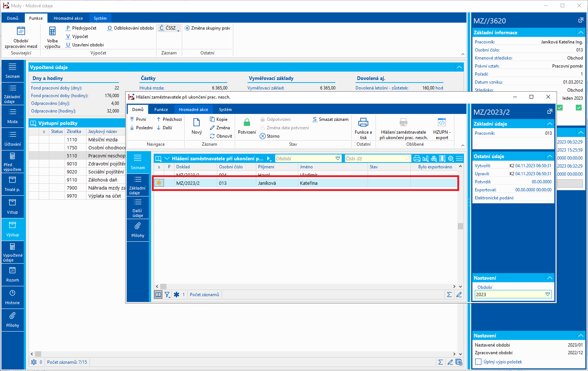The width and height of the screenshot is (588, 371).
Task: Create a new record with Nový
Action: click(x=196, y=126)
